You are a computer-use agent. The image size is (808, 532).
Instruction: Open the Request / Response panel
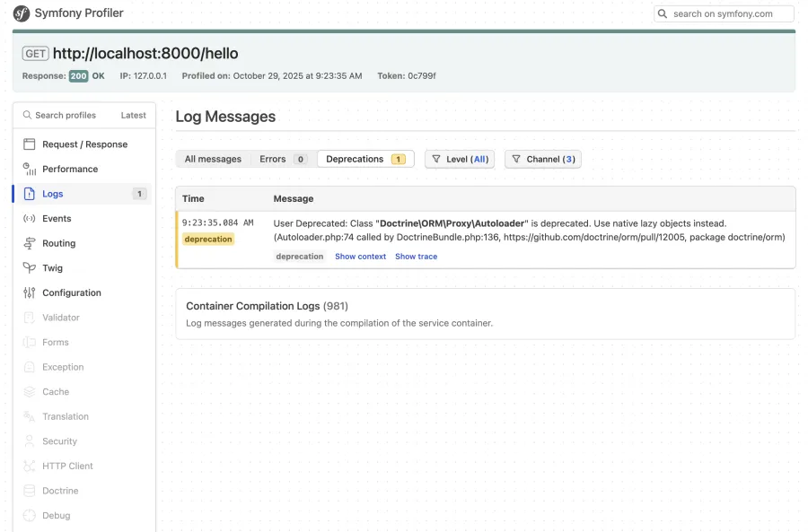(x=85, y=144)
